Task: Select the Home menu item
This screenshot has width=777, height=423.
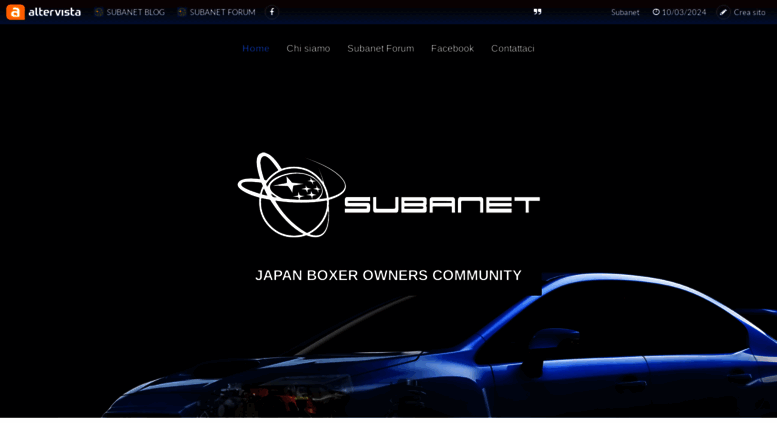Action: click(256, 49)
